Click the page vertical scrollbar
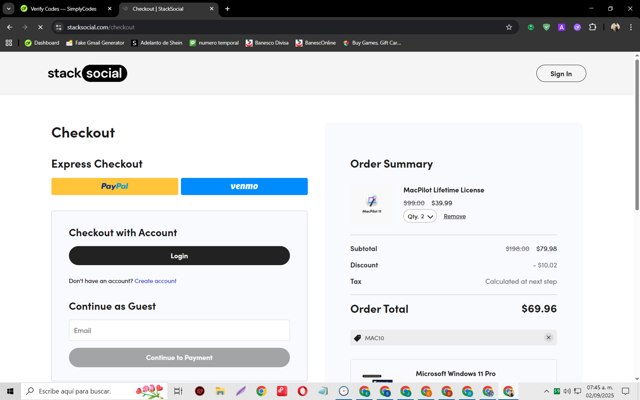This screenshot has height=400, width=640. 636,135
